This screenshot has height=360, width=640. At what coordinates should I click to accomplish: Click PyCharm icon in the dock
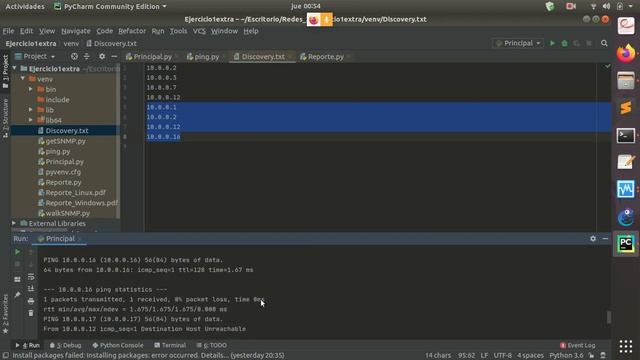click(626, 244)
